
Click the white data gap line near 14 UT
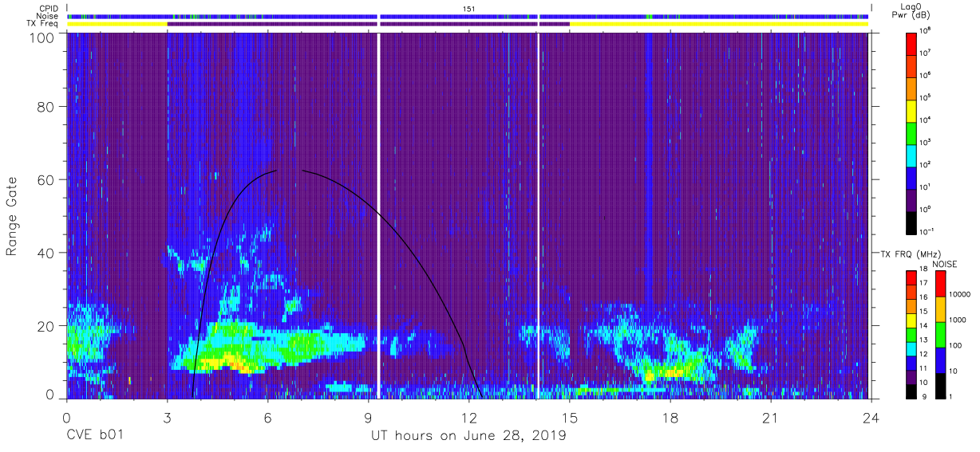point(539,215)
